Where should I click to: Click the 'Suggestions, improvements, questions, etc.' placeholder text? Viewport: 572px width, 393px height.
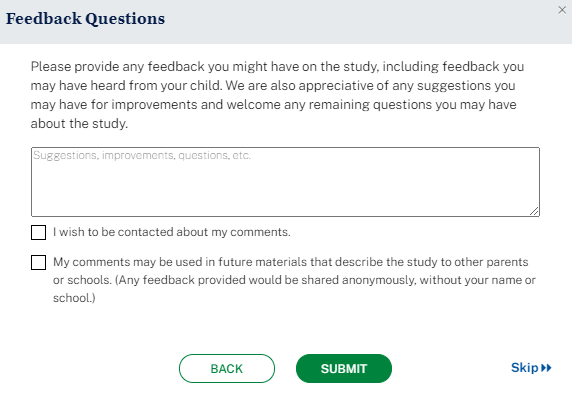(x=142, y=155)
